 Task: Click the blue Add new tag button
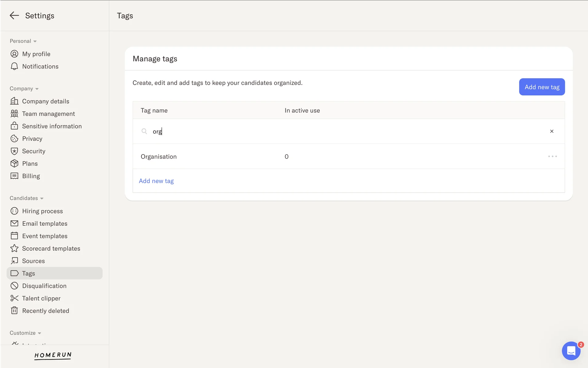coord(542,87)
